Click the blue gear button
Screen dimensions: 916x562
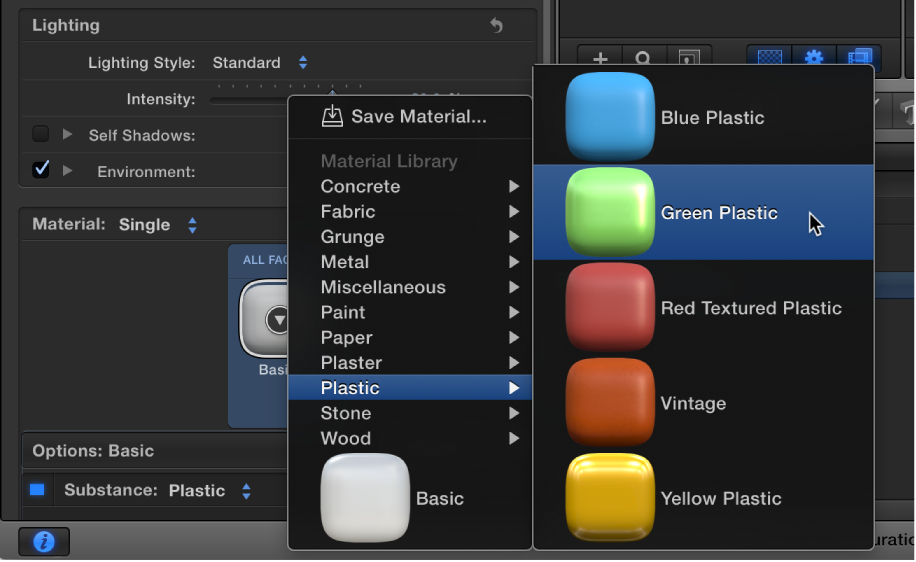click(814, 58)
